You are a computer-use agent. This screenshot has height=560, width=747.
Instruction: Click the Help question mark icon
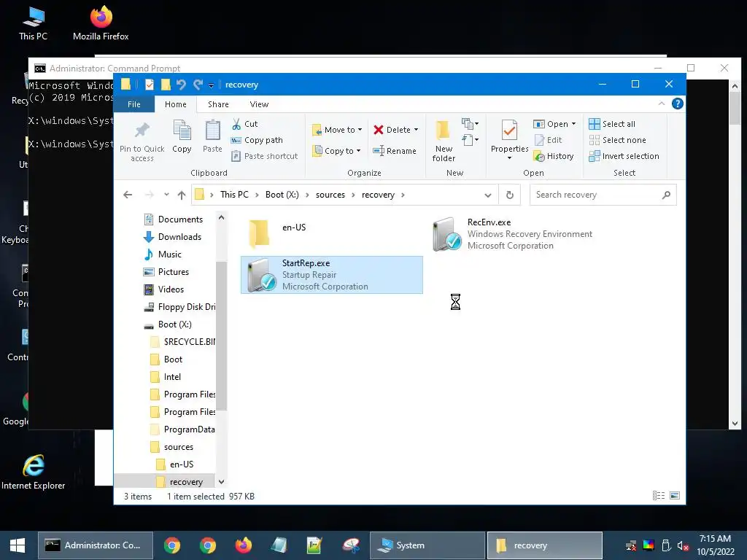pos(678,104)
